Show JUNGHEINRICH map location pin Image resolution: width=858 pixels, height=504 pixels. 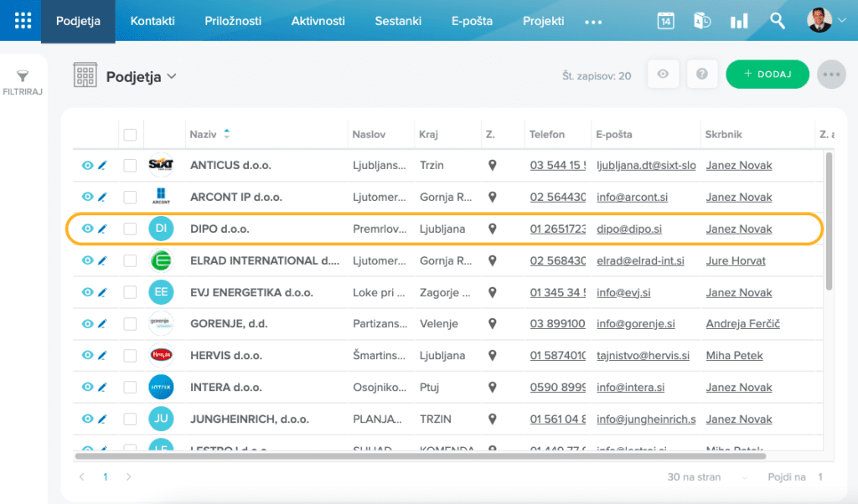(x=493, y=419)
